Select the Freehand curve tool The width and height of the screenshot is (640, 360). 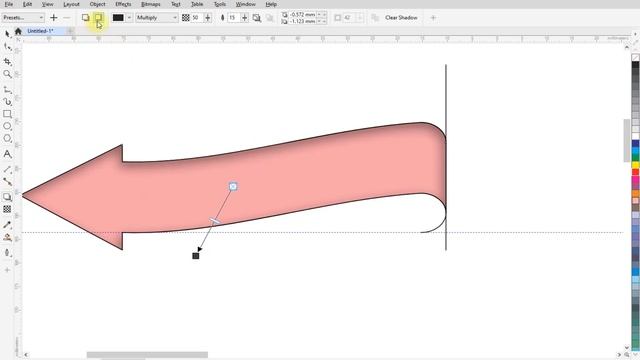tap(7, 90)
